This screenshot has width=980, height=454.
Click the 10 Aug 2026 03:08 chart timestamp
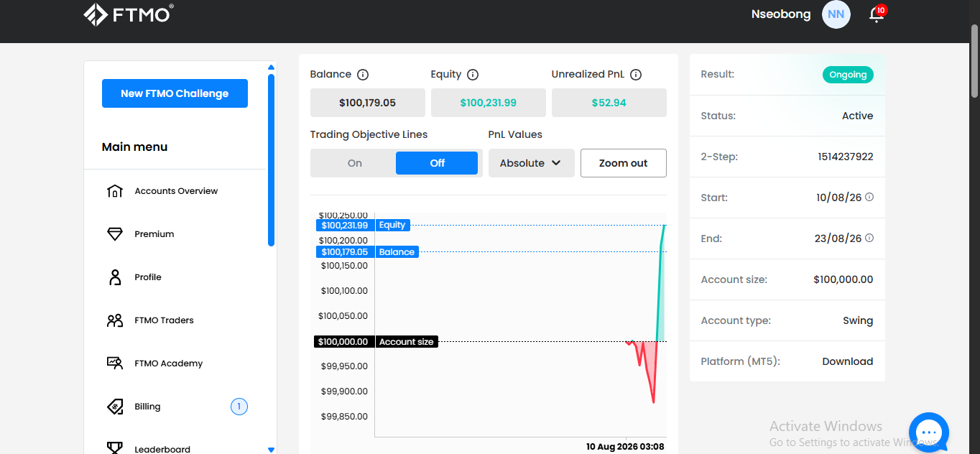625,447
